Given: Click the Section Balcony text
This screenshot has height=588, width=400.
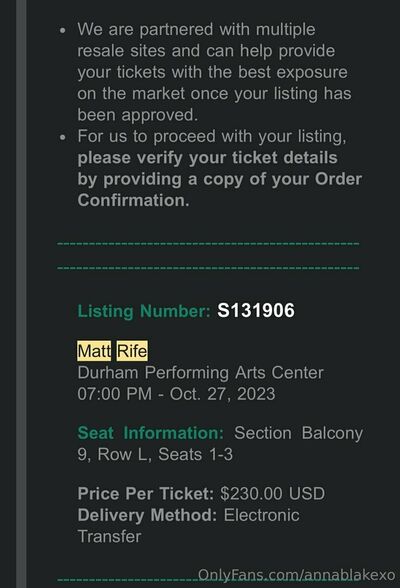Looking at the screenshot, I should (x=298, y=433).
